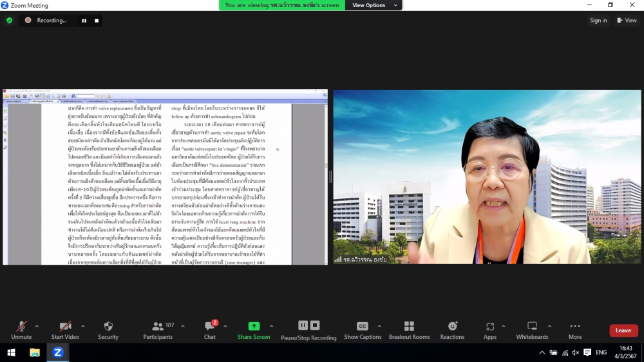
Task: Click the red Leave button
Action: coord(623,330)
